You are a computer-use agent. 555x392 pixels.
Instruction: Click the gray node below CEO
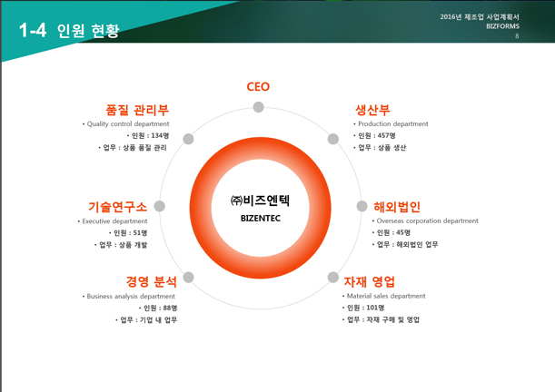pos(258,107)
